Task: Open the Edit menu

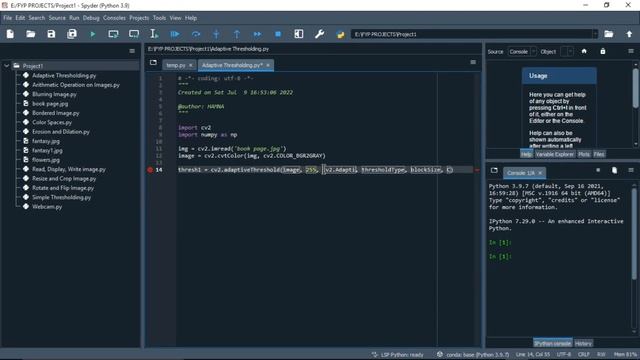Action: 20,18
